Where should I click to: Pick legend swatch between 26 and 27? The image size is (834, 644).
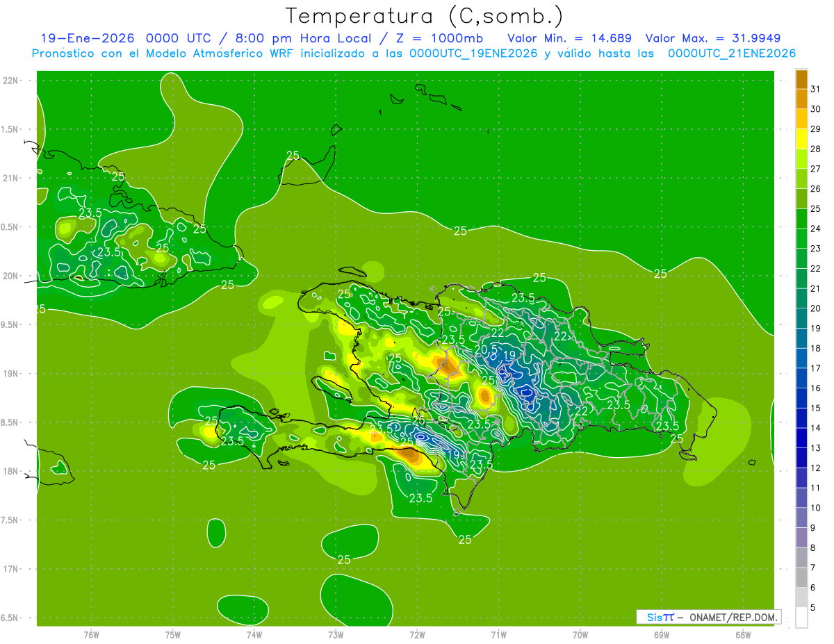tap(801, 179)
